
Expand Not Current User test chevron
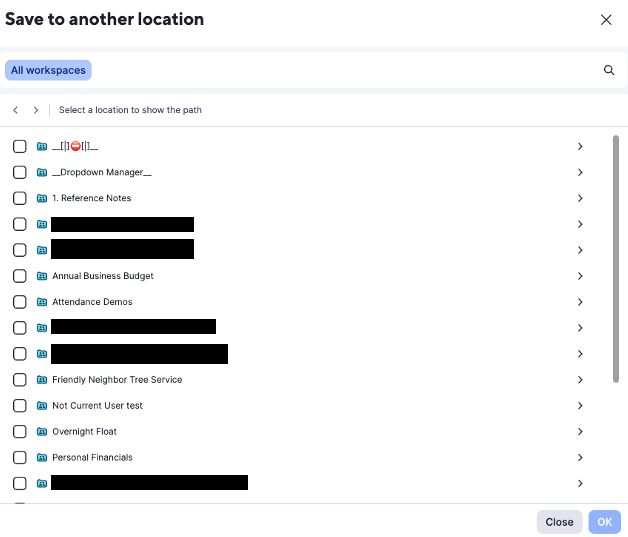click(x=580, y=406)
